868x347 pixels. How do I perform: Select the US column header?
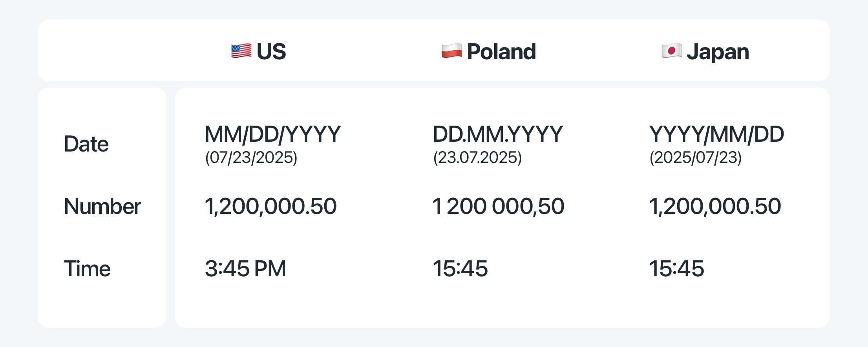[x=259, y=51]
